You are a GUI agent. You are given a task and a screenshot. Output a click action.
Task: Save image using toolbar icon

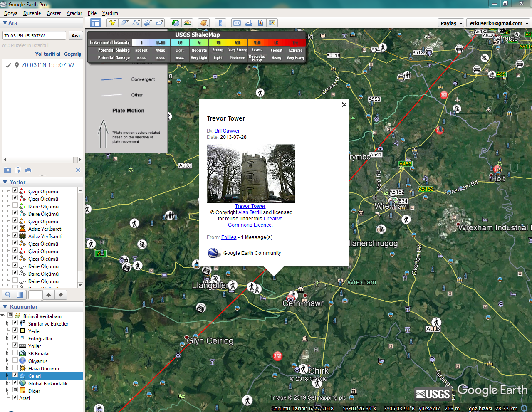(x=260, y=23)
